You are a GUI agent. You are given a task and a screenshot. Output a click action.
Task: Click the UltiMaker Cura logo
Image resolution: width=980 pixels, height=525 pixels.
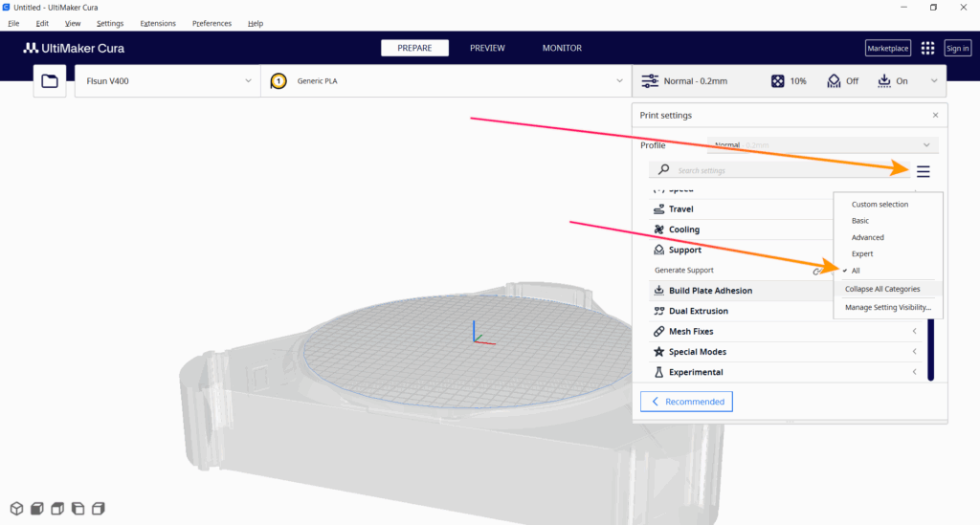click(74, 48)
